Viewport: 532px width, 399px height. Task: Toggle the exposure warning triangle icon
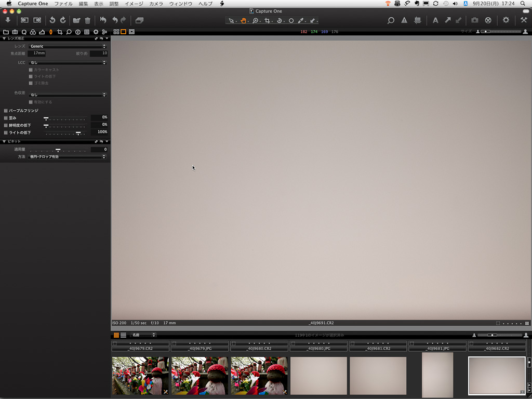pos(404,20)
